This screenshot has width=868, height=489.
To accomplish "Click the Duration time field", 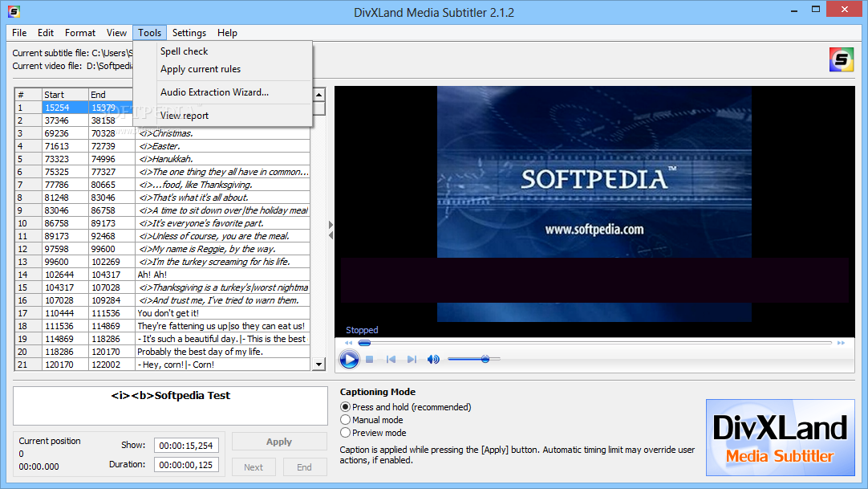I will coord(186,465).
